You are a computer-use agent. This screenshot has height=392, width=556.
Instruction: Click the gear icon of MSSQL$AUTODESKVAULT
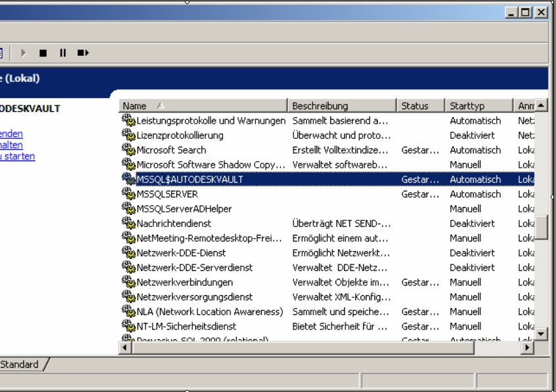point(128,179)
